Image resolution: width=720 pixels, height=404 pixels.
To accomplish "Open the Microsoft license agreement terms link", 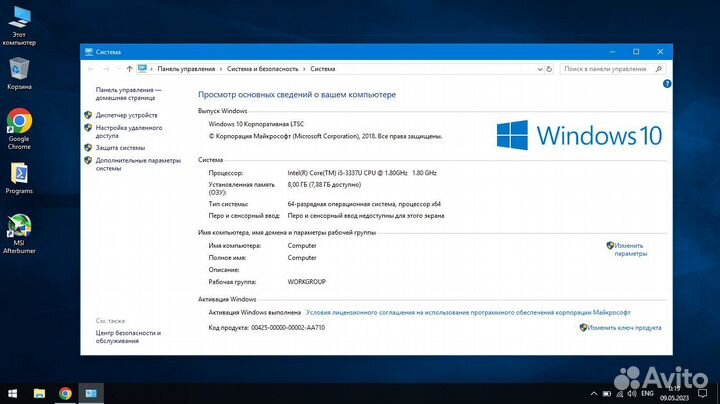I will (468, 312).
